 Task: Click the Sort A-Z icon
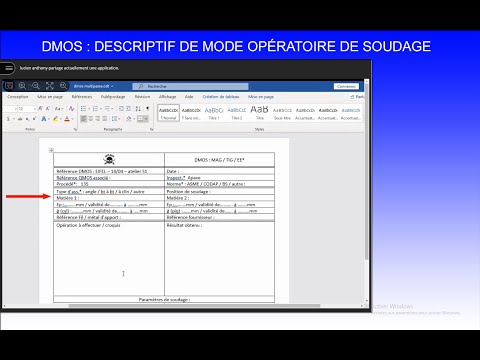(138, 108)
